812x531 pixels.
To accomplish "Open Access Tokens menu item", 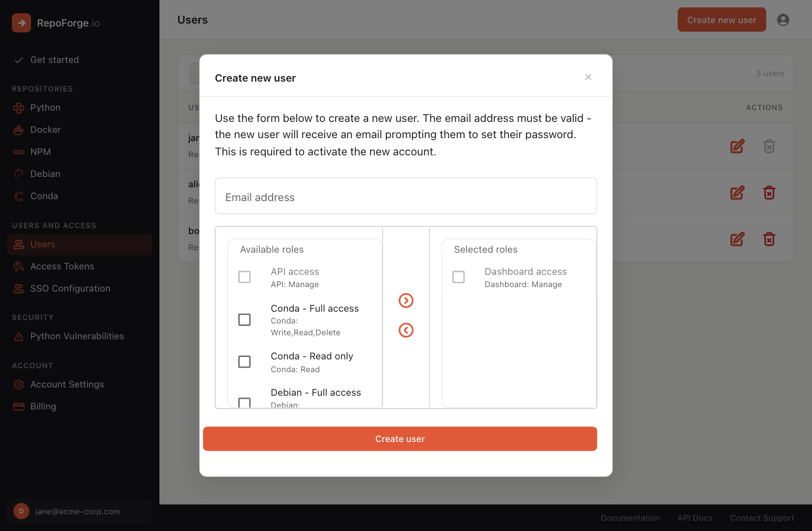I will coord(80,266).
